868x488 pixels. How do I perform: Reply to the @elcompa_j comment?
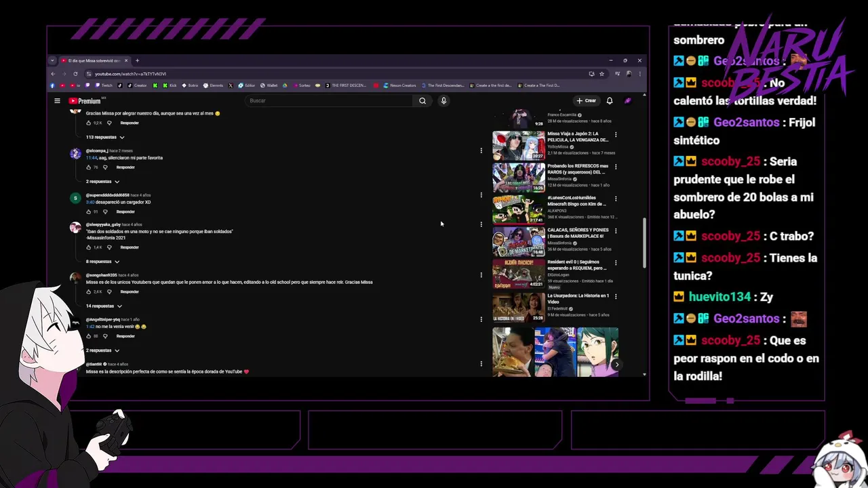click(x=125, y=167)
